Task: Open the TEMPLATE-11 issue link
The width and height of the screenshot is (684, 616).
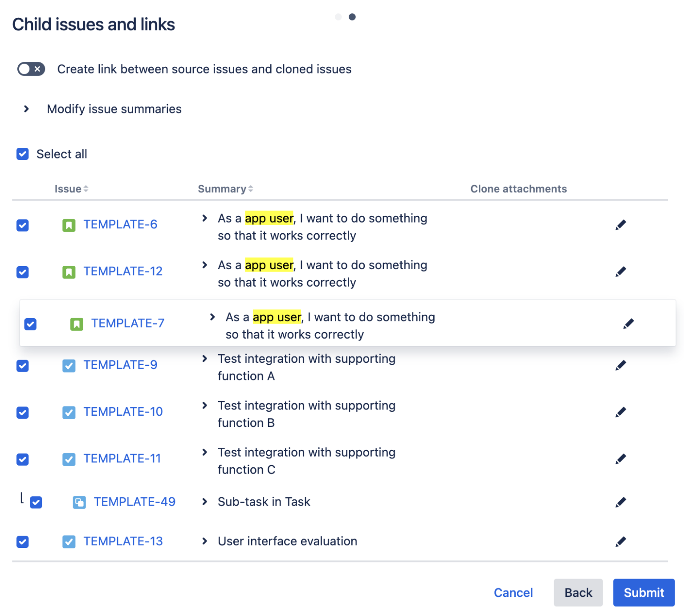Action: click(122, 459)
